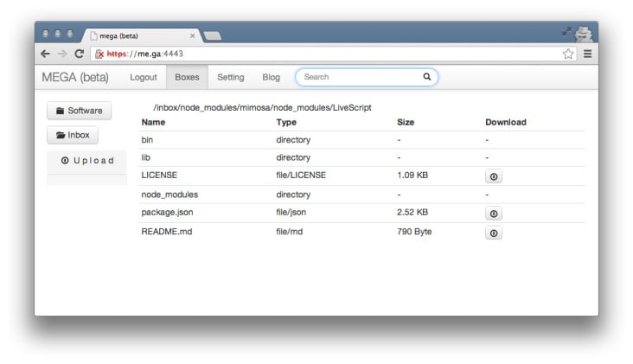Toggle the fullscreen arrows icon

click(x=566, y=31)
